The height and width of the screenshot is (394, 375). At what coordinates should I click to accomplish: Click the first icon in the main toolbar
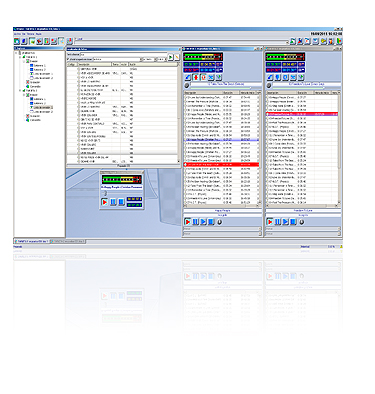pos(17,41)
